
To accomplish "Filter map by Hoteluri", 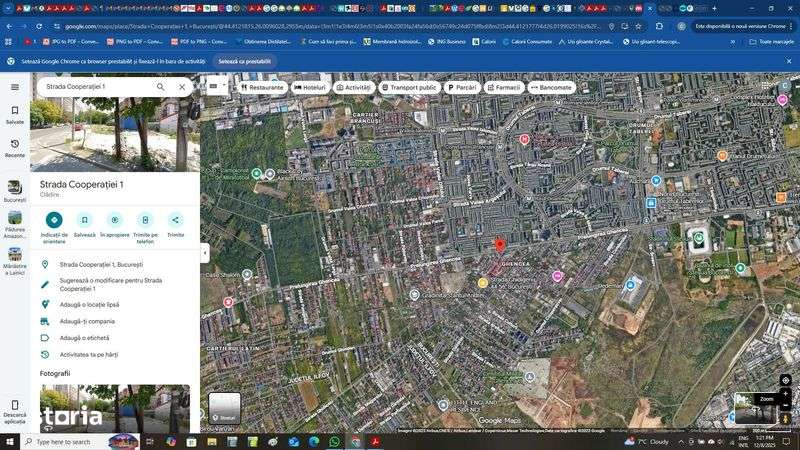I will pyautogui.click(x=310, y=88).
